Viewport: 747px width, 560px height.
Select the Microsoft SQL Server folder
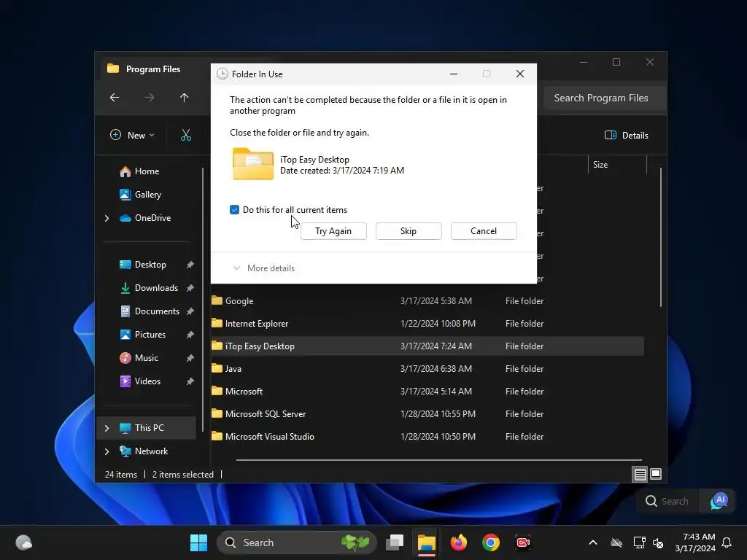[x=427, y=414]
